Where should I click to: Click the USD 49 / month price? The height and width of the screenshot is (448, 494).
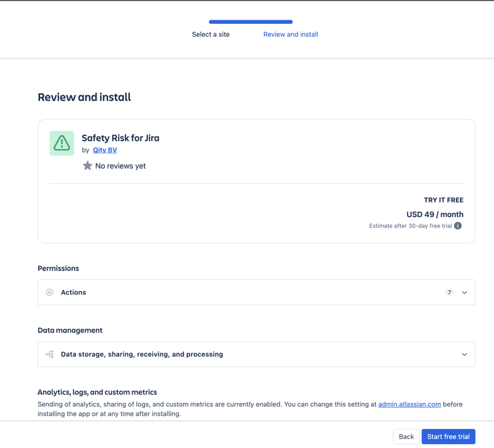(x=435, y=214)
